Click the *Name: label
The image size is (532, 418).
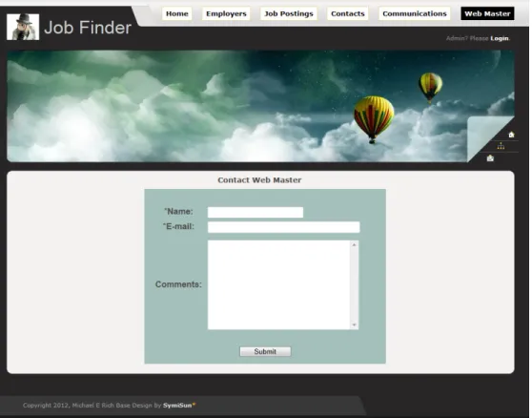[178, 212]
